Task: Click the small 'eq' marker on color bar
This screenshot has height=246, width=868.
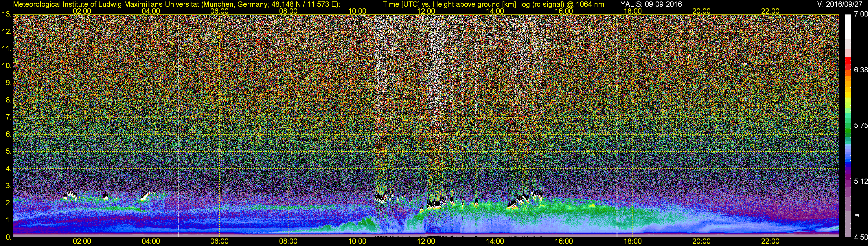Action: pyautogui.click(x=857, y=215)
